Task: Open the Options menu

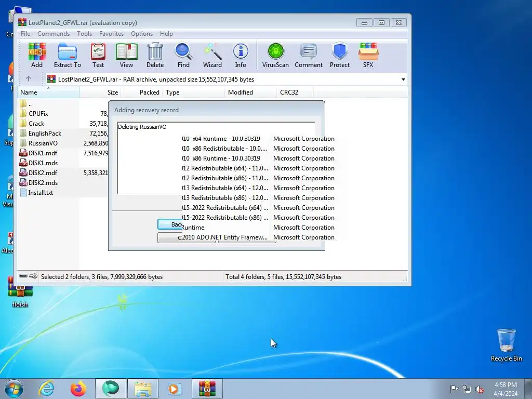Action: (142, 34)
